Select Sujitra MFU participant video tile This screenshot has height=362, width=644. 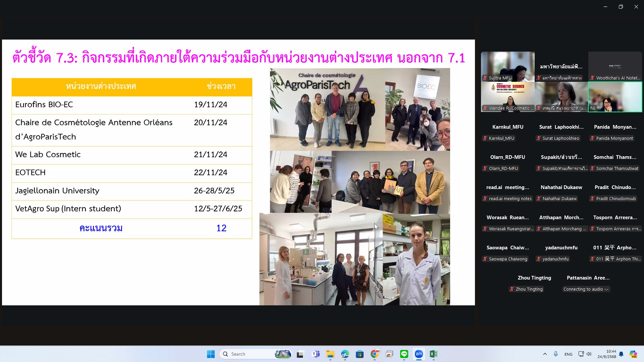coord(507,66)
